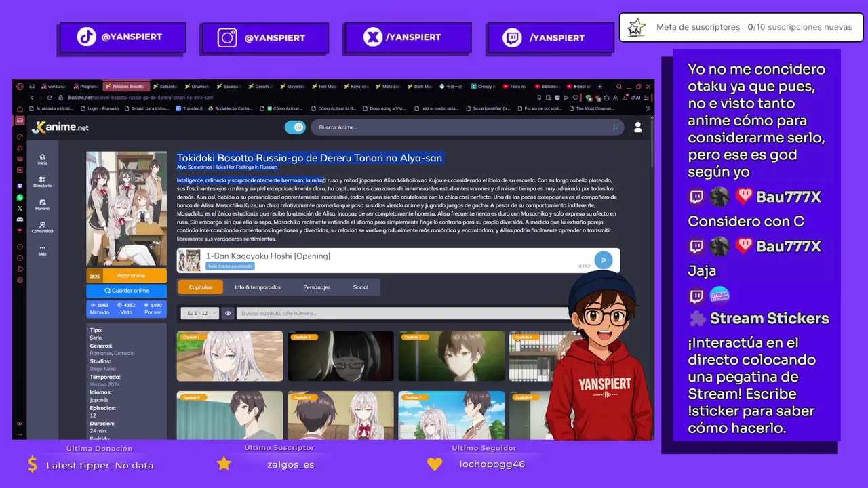Viewport: 868px width, 488px height.
Task: Select the Social tab
Action: 360,287
